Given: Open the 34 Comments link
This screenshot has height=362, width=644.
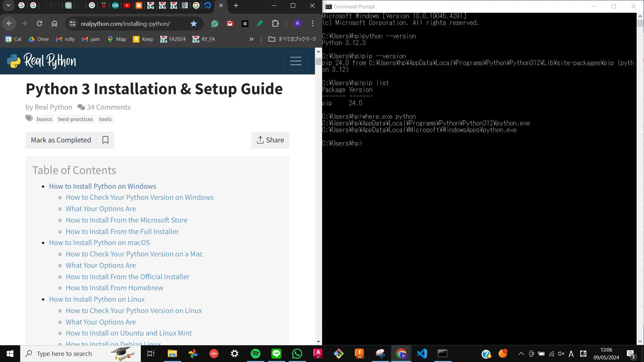Looking at the screenshot, I should (104, 107).
